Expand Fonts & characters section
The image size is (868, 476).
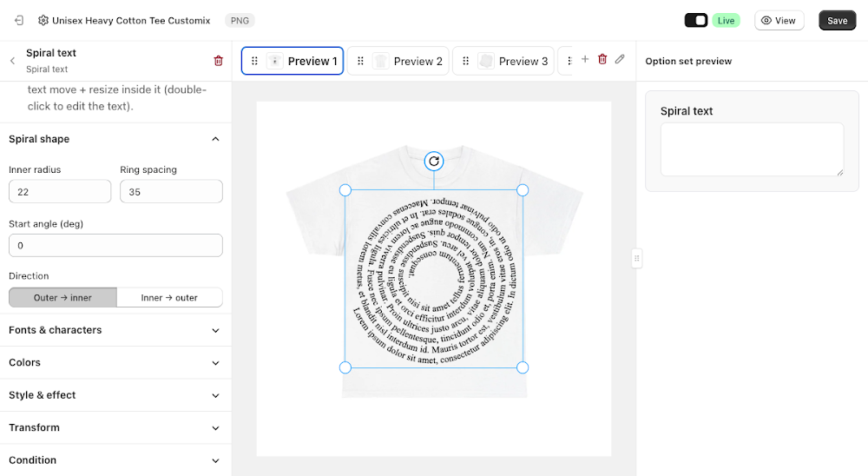click(115, 330)
